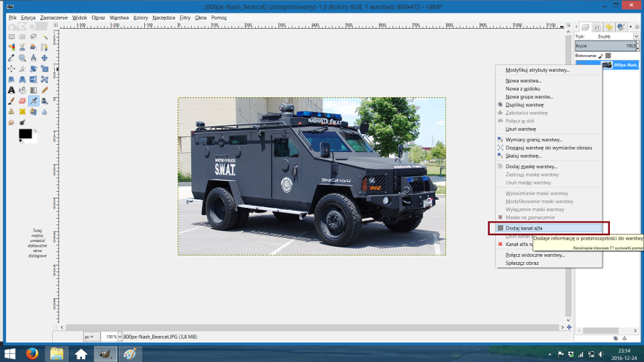
Task: Select the Color Picker eyedropper tool
Action: (x=12, y=58)
